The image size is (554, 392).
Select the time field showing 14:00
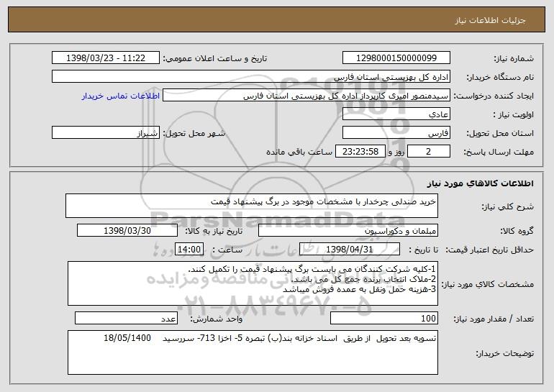pos(189,250)
